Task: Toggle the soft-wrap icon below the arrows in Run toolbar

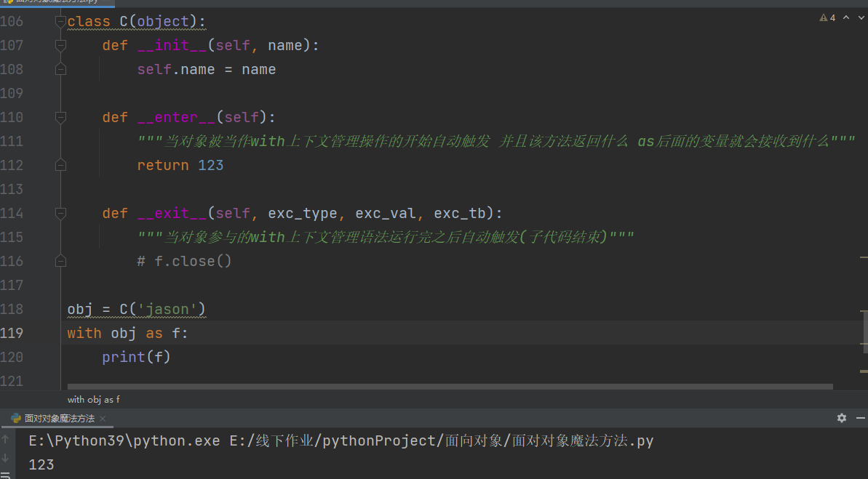Action: pos(6,475)
